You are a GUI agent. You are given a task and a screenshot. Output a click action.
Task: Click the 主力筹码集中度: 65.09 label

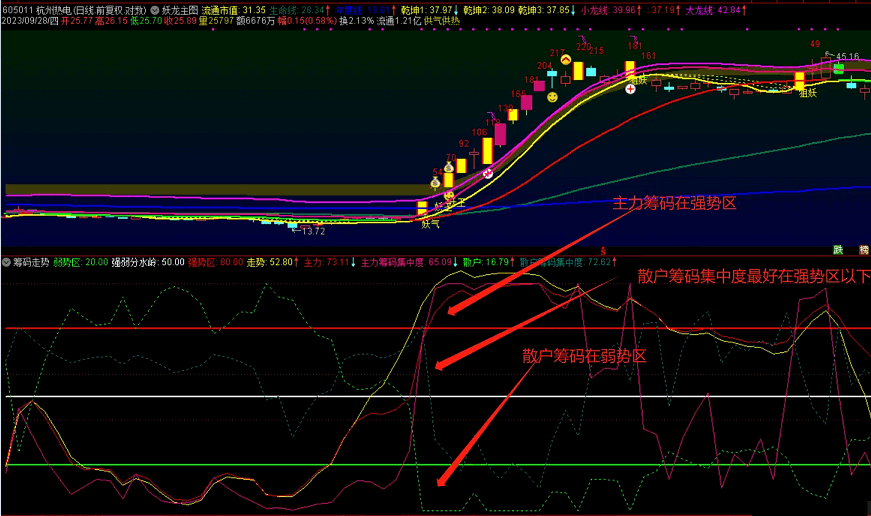tap(409, 262)
